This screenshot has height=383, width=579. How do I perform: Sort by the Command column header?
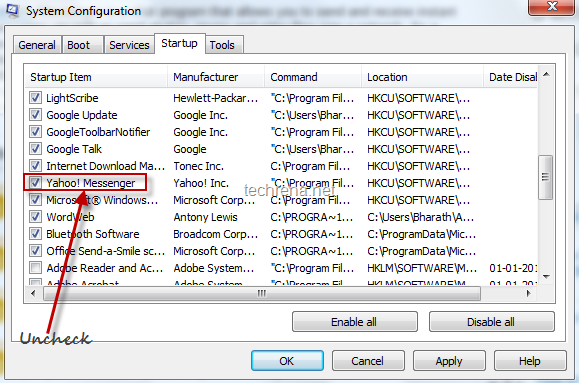point(313,77)
